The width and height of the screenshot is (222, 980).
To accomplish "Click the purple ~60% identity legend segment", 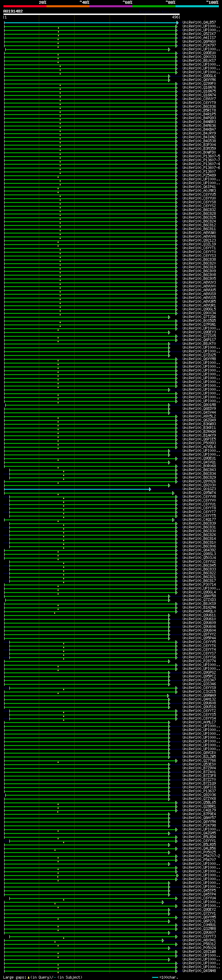I will (111, 7).
